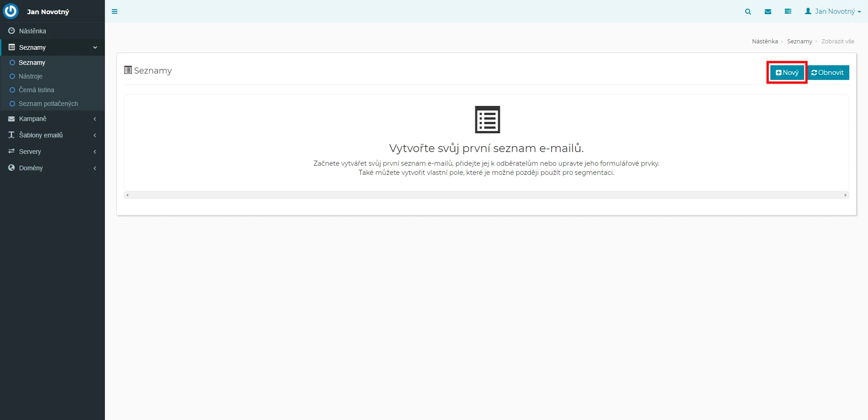The width and height of the screenshot is (868, 420).
Task: Click the Nástěnka dashboard sidebar item
Action: click(x=32, y=31)
